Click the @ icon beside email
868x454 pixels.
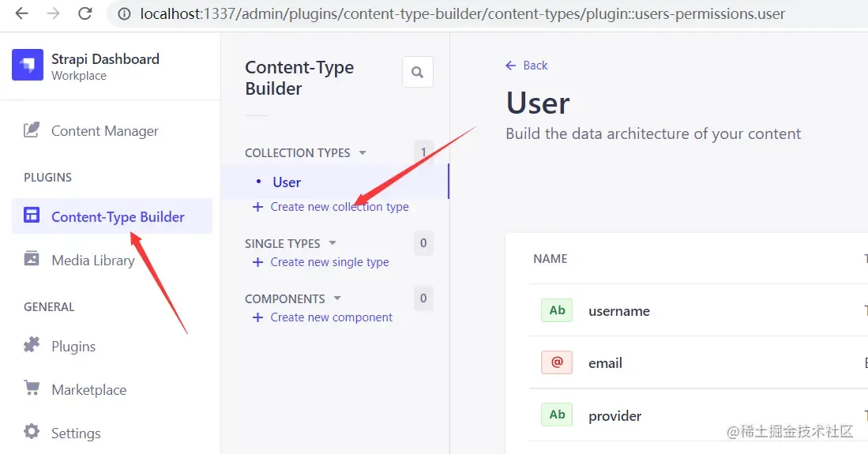coord(557,362)
